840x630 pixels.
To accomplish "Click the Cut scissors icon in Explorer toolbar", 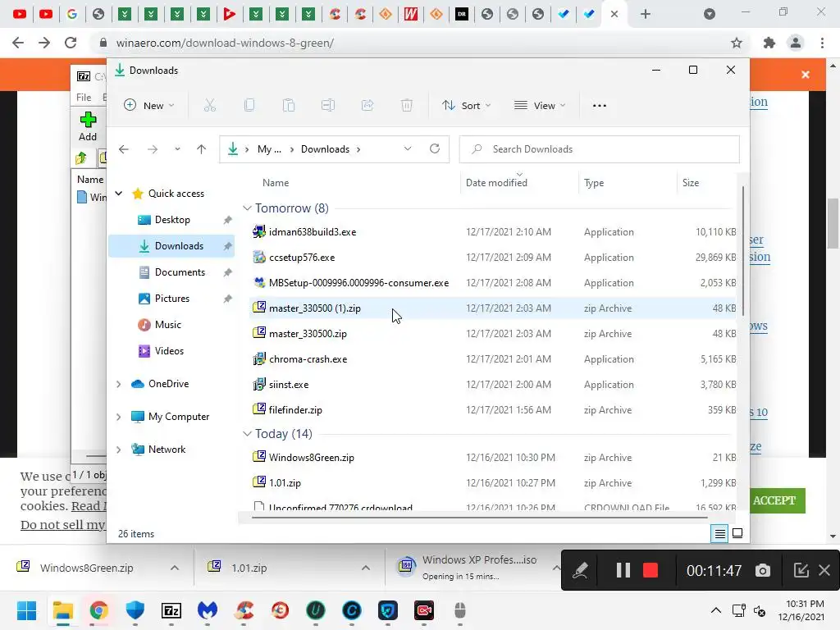I will (x=209, y=106).
